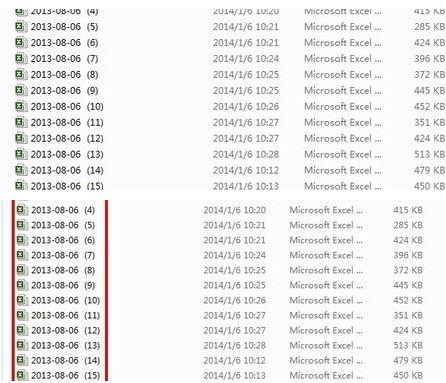Click size 450 KB in lower list
Viewport: 446px width, 383px height.
408,375
